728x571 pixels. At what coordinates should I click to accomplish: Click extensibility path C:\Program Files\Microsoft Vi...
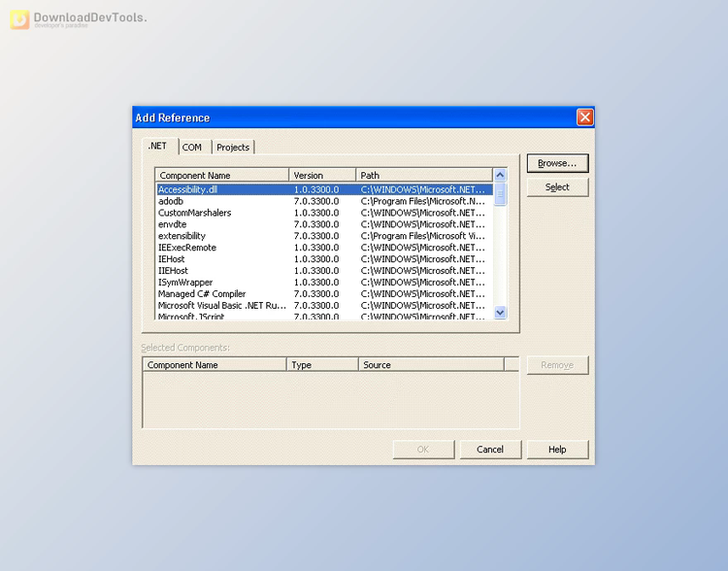[x=422, y=236]
